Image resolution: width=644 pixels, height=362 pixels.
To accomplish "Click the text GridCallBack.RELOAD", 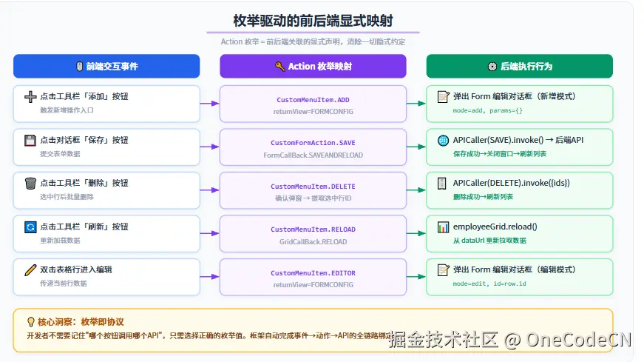I will (313, 242).
